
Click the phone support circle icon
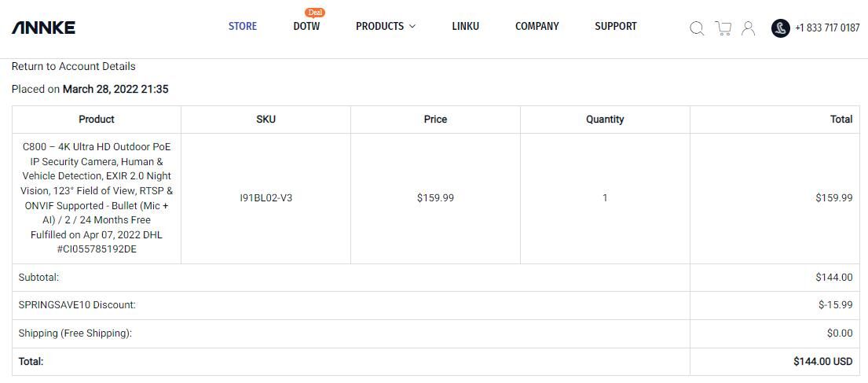tap(781, 28)
